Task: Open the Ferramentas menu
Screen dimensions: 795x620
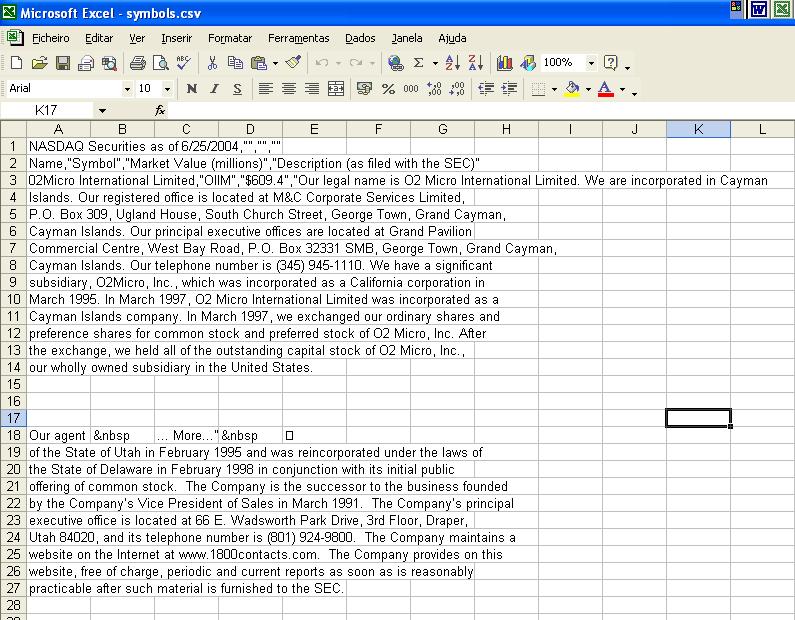Action: point(299,38)
